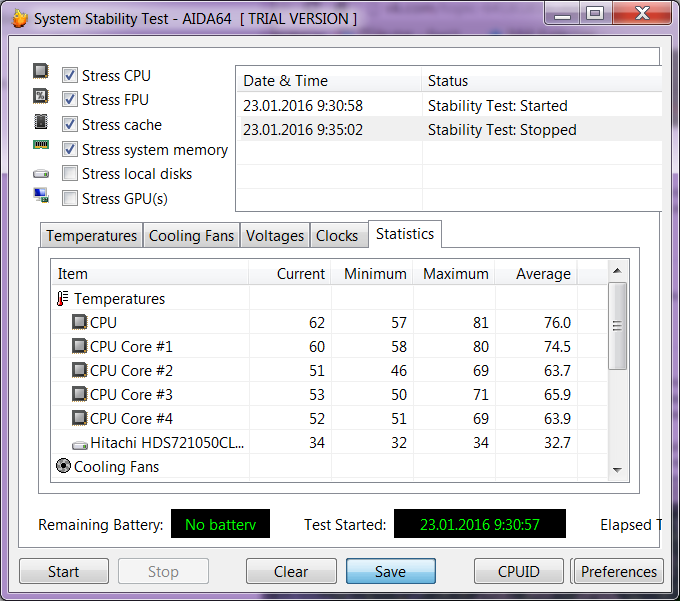
Task: Sort by the Minimum column header
Action: [x=372, y=274]
